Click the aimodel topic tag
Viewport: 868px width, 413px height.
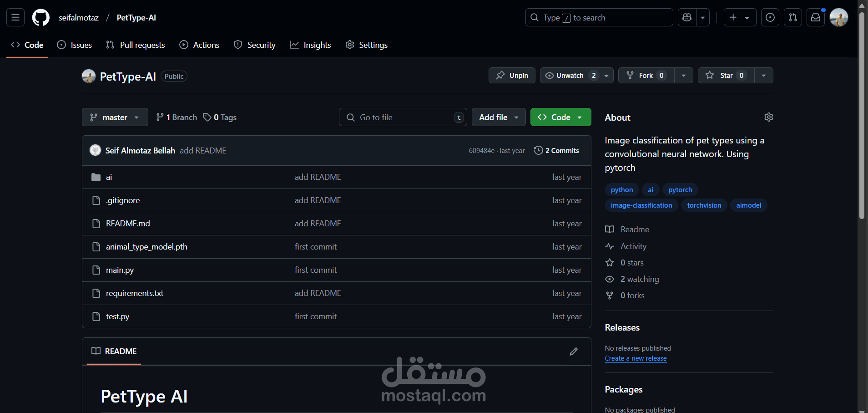[x=749, y=205]
